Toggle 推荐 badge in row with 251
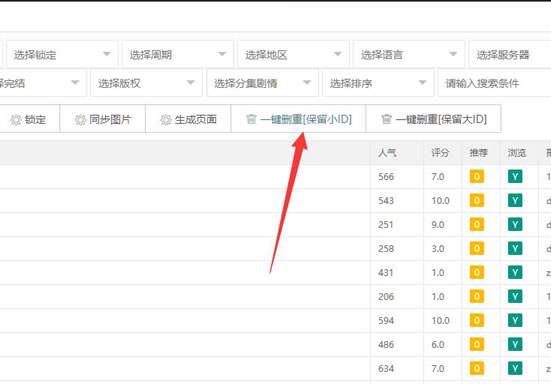 pyautogui.click(x=477, y=224)
